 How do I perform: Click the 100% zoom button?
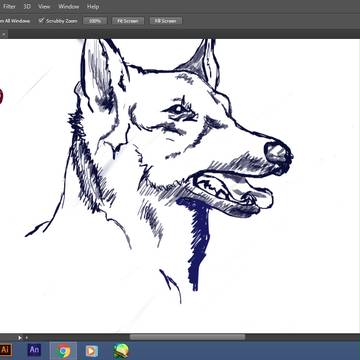(x=95, y=21)
